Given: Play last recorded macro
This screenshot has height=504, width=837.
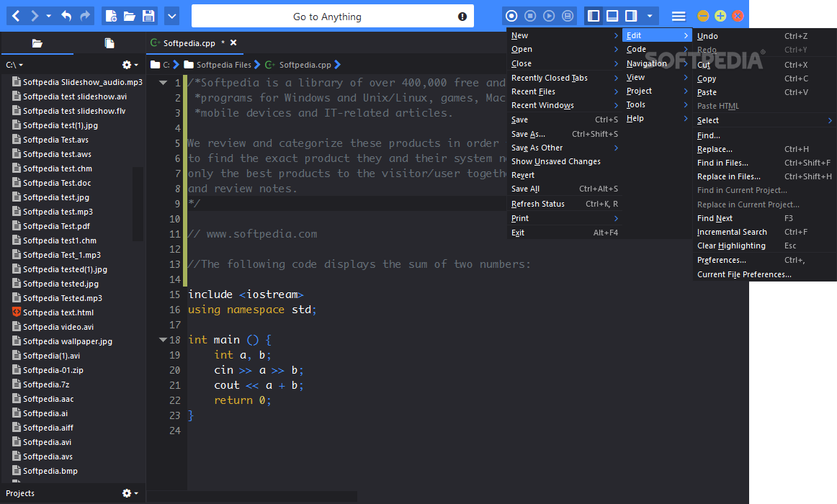Looking at the screenshot, I should coord(549,16).
